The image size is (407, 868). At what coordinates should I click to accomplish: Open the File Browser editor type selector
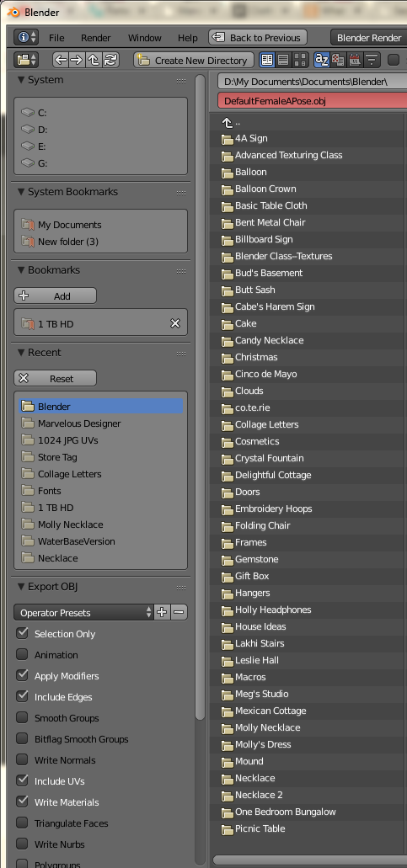(26, 60)
